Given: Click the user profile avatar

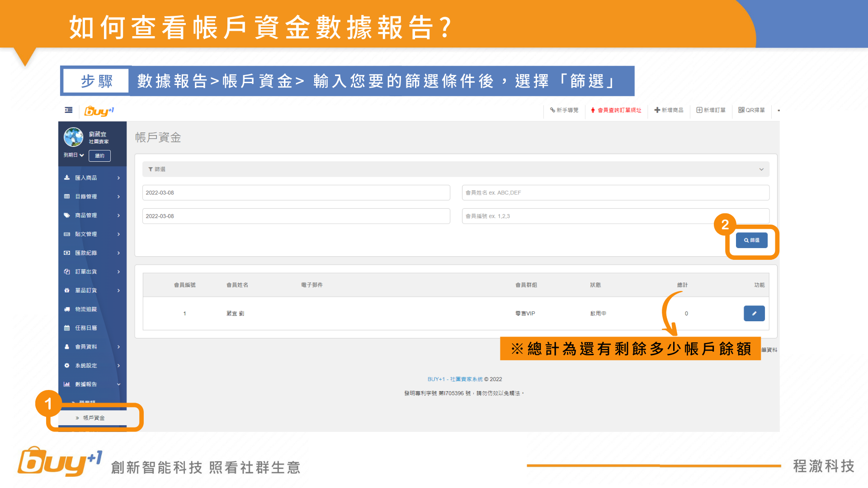Looking at the screenshot, I should click(74, 137).
